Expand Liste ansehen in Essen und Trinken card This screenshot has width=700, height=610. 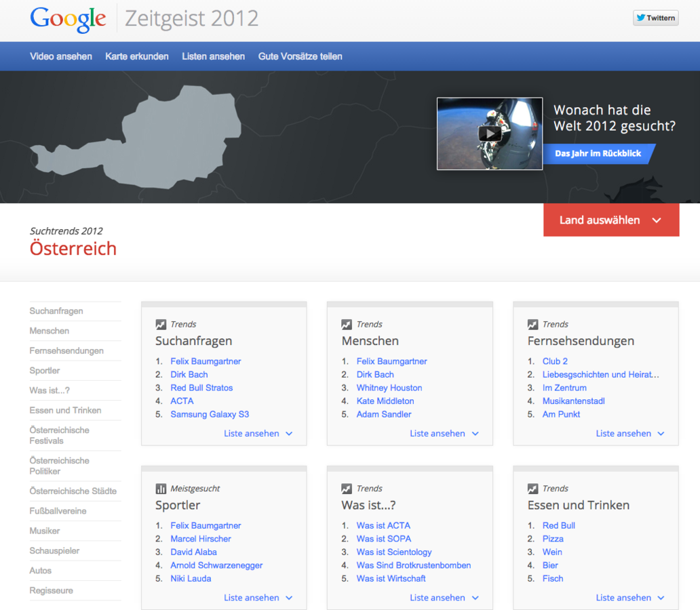tap(630, 598)
